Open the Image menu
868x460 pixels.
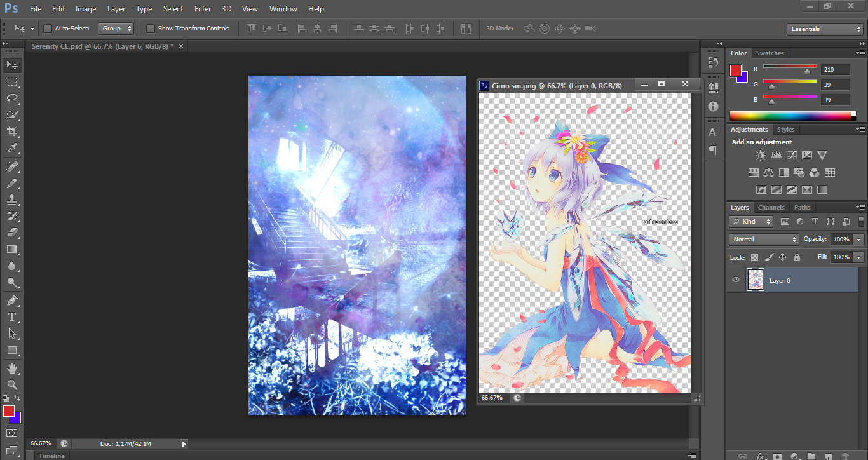pos(86,9)
